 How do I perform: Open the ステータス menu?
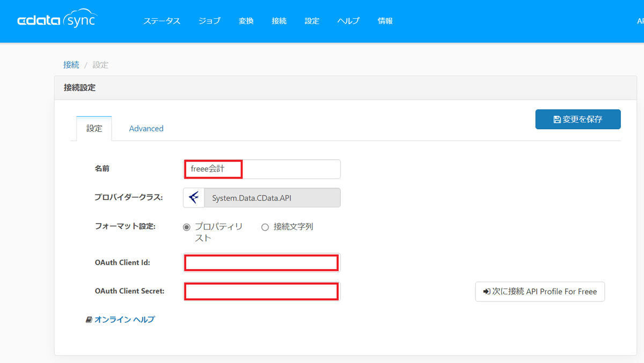pyautogui.click(x=162, y=21)
